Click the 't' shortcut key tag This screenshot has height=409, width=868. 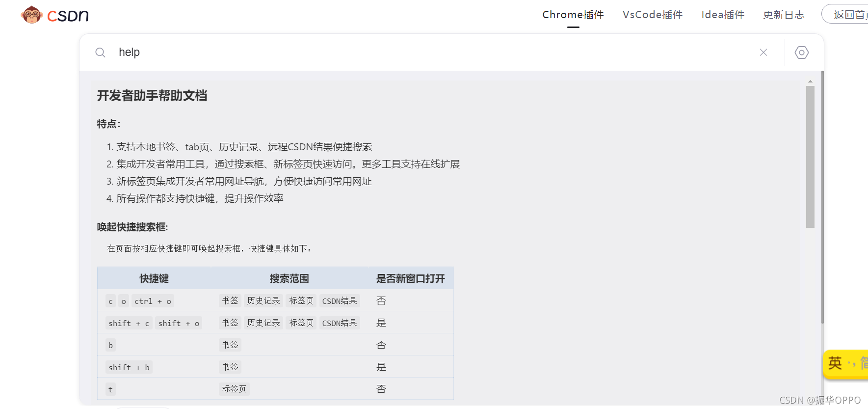pyautogui.click(x=110, y=389)
